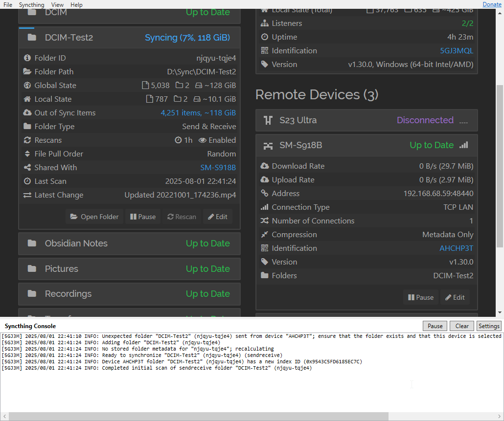Collapse the DCIM-Test2 folder panel header
This screenshot has width=504, height=421.
click(x=129, y=38)
